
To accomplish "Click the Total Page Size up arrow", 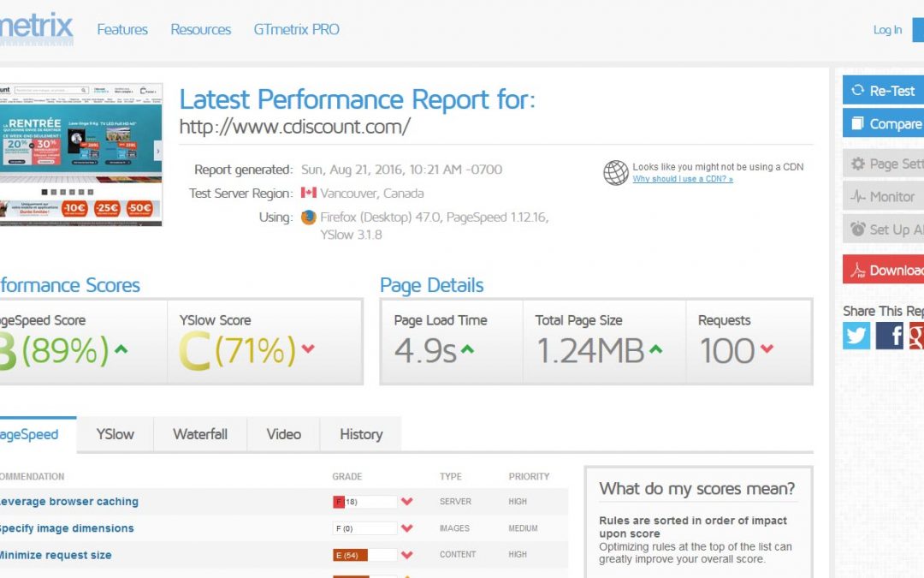I will [x=656, y=349].
